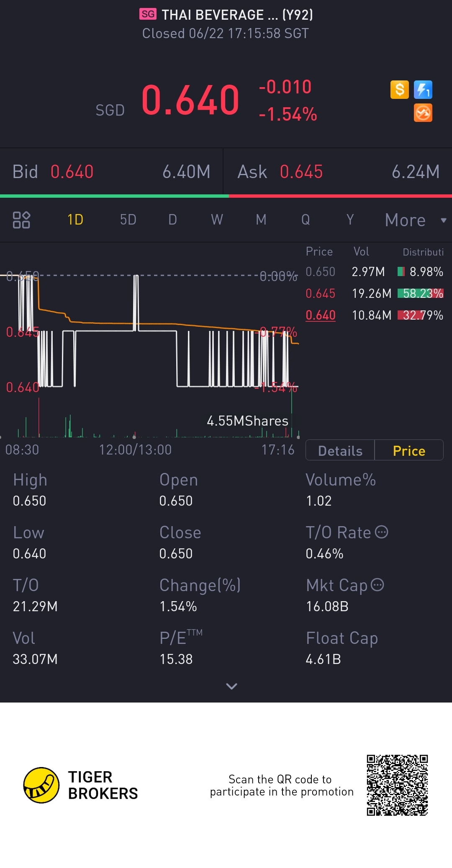Tap the promotion QR code
The width and height of the screenshot is (452, 868).
coord(397,785)
